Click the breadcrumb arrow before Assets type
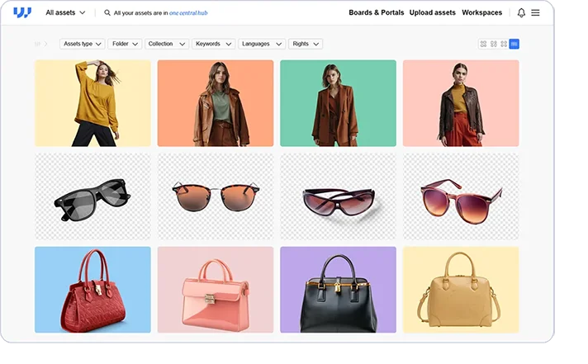 click(45, 44)
